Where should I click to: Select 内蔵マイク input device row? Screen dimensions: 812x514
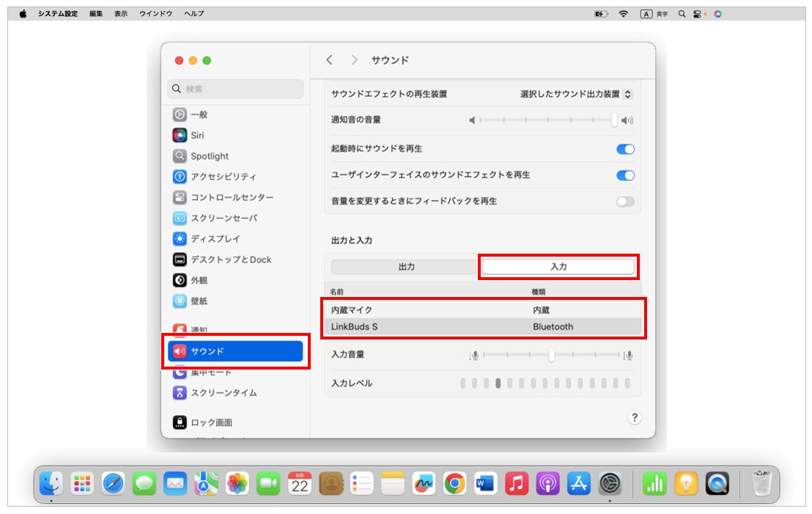(483, 310)
